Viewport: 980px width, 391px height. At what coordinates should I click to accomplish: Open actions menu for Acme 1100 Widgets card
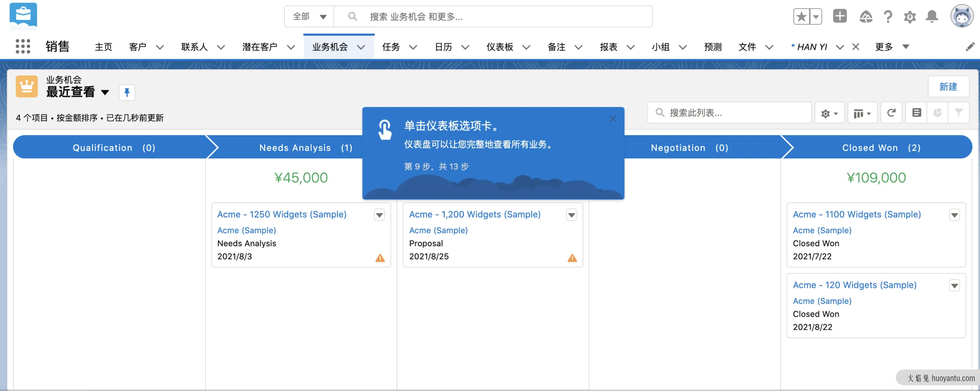pyautogui.click(x=955, y=215)
